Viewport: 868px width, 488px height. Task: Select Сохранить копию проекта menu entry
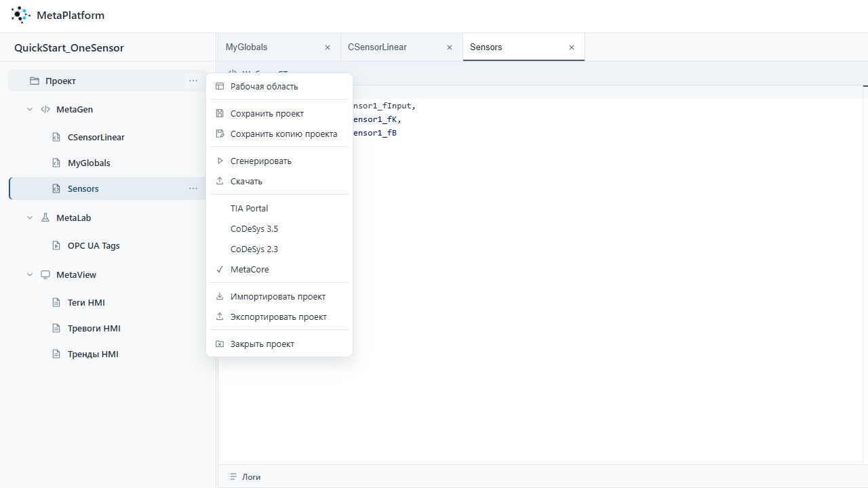[279, 134]
